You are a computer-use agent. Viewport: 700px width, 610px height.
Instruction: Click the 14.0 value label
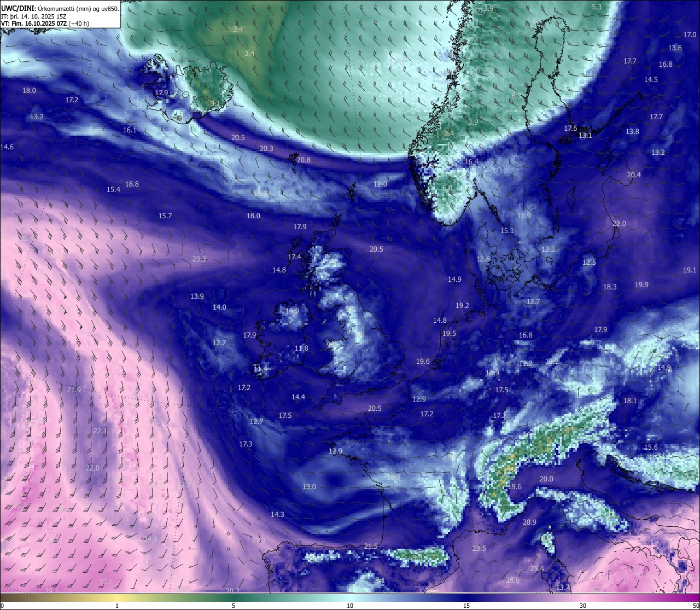pyautogui.click(x=219, y=307)
